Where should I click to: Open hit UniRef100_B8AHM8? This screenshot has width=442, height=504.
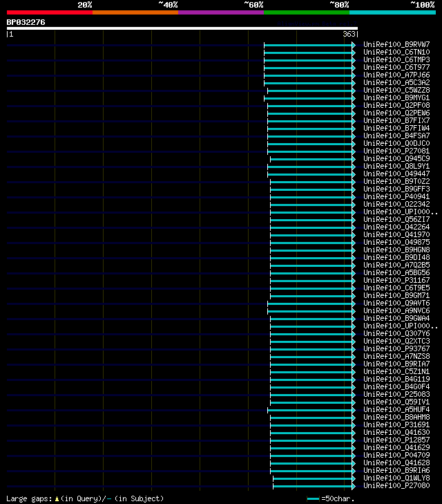396,417
